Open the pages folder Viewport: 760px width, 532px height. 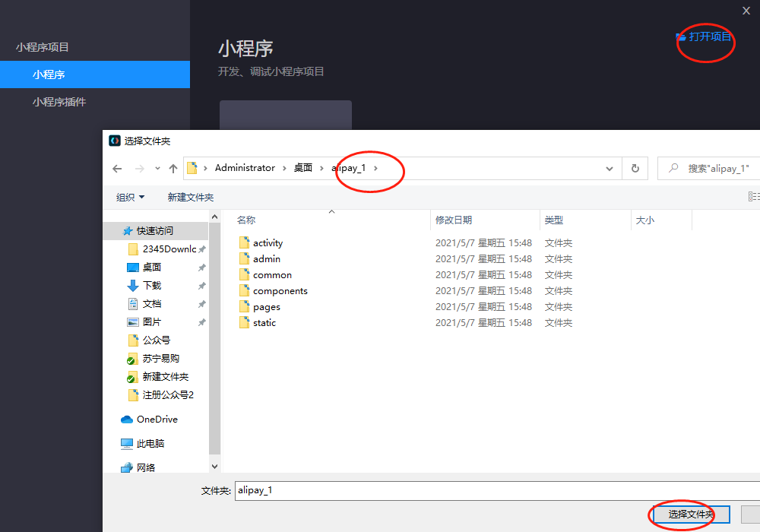(267, 307)
